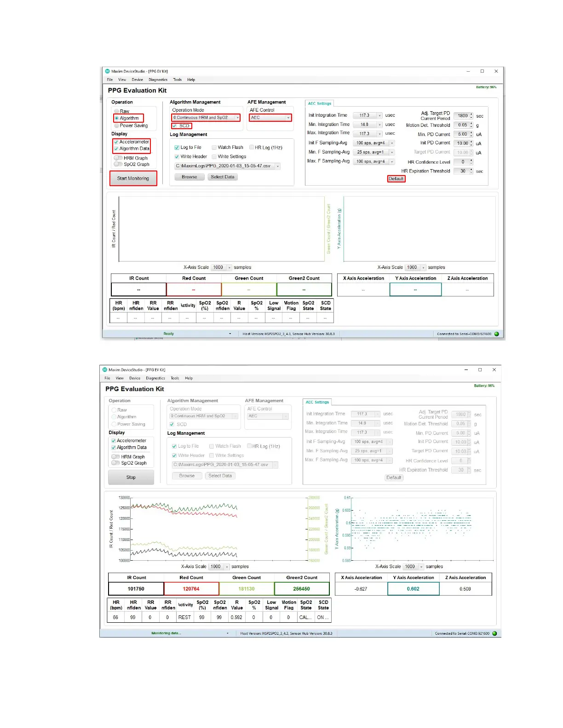
Task: Toggle Accelerometer checkbox in the monitoring window
Action: point(114,441)
